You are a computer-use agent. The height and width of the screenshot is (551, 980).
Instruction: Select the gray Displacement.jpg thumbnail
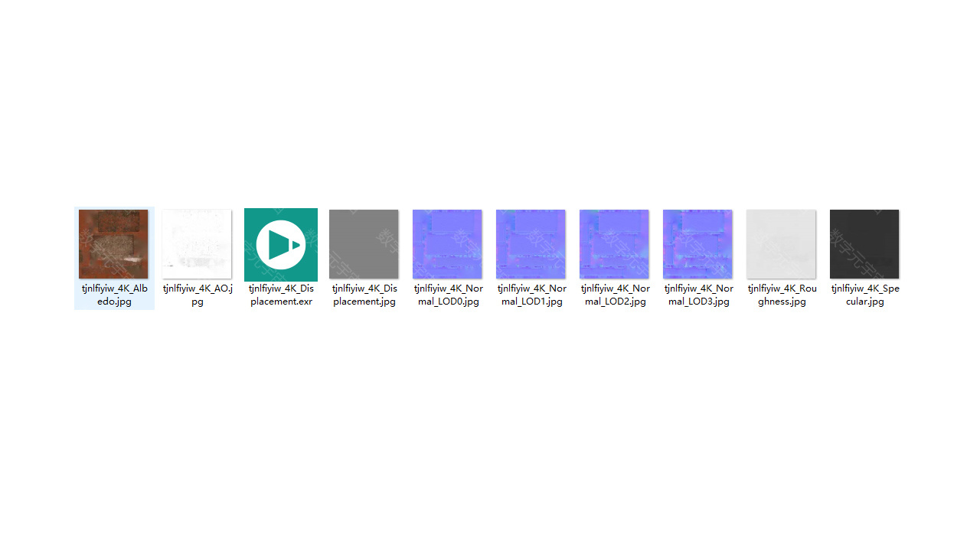tap(364, 244)
